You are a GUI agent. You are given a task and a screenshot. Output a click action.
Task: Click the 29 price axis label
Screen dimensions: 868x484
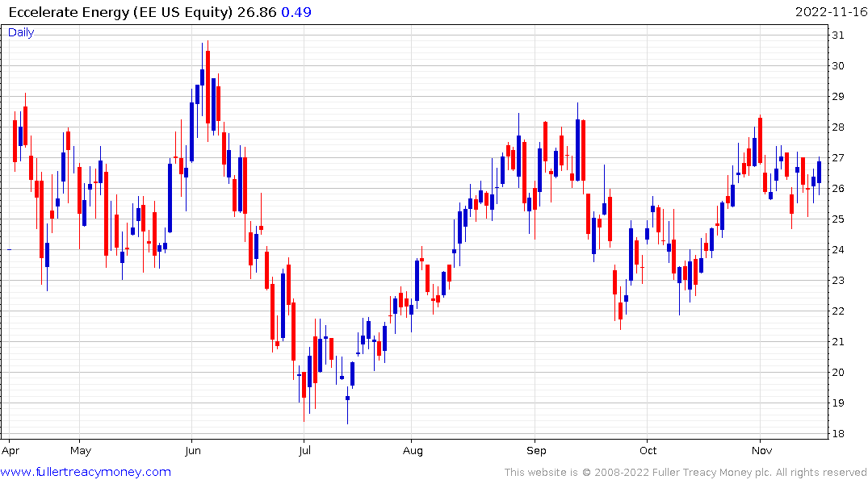pyautogui.click(x=838, y=97)
